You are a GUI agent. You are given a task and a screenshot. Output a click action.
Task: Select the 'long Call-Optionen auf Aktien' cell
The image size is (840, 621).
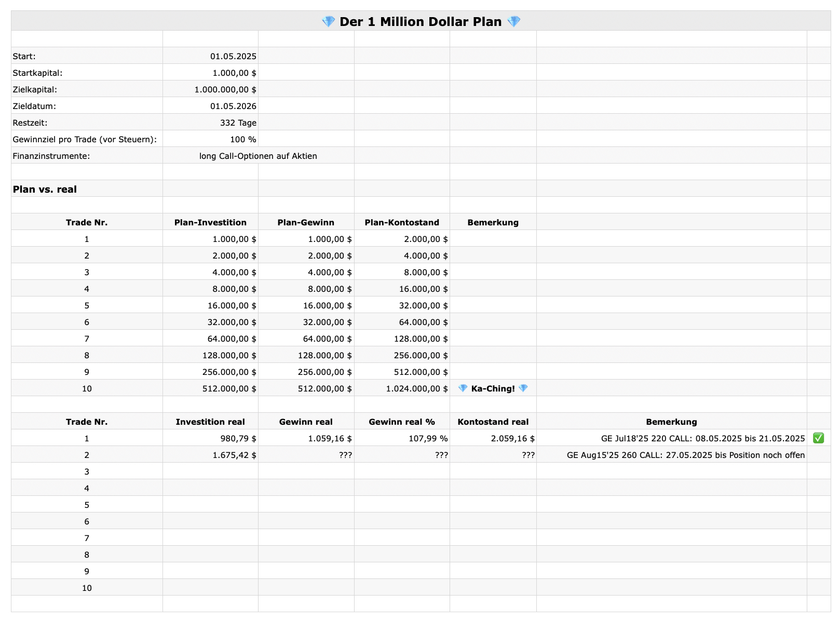(258, 156)
